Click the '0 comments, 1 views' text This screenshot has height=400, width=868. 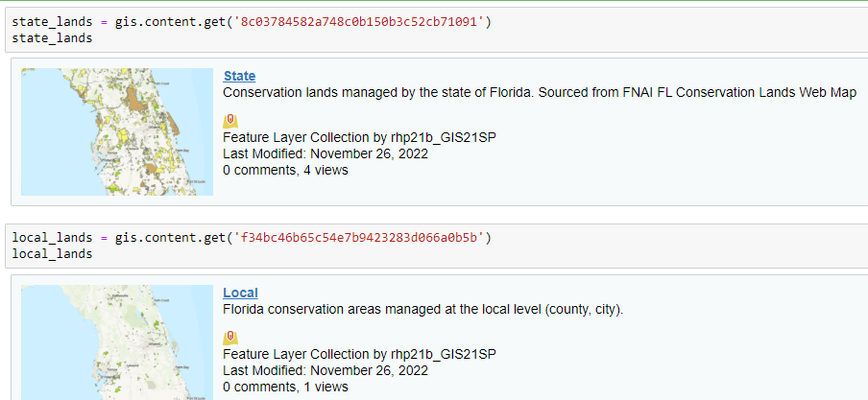point(285,388)
